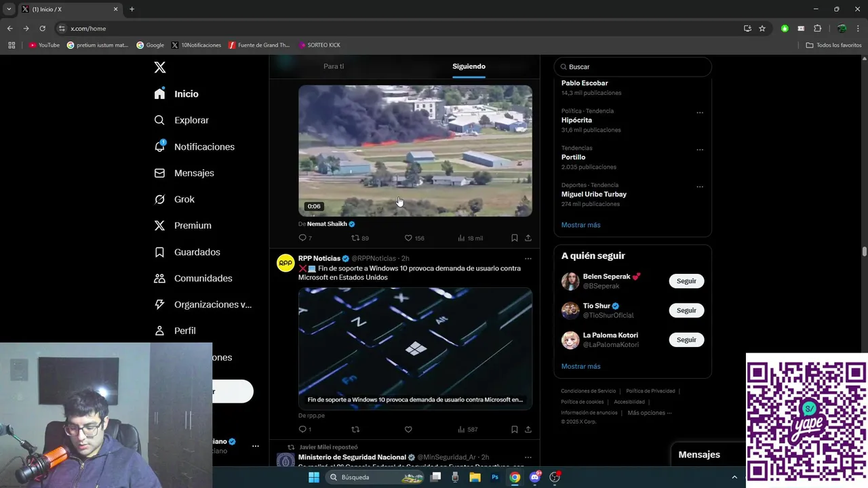Open the SORTEO KICK bookmark
Viewport: 868px width, 488px height.
(319, 45)
